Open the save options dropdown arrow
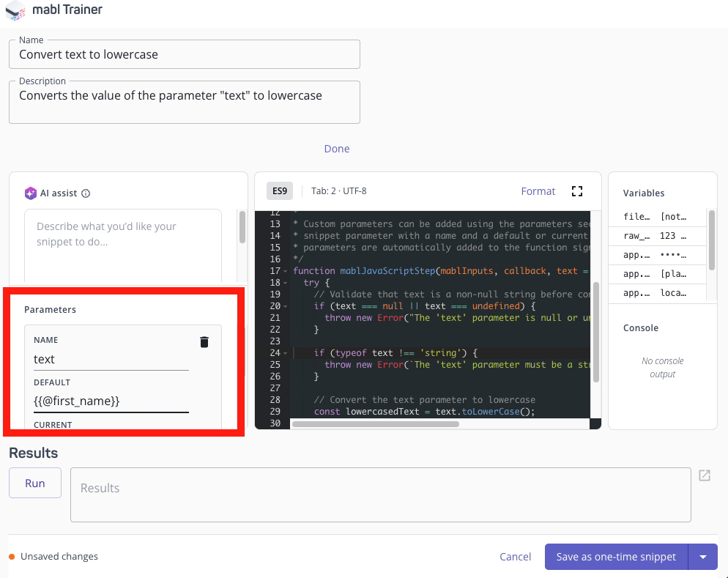This screenshot has height=578, width=728. point(703,556)
